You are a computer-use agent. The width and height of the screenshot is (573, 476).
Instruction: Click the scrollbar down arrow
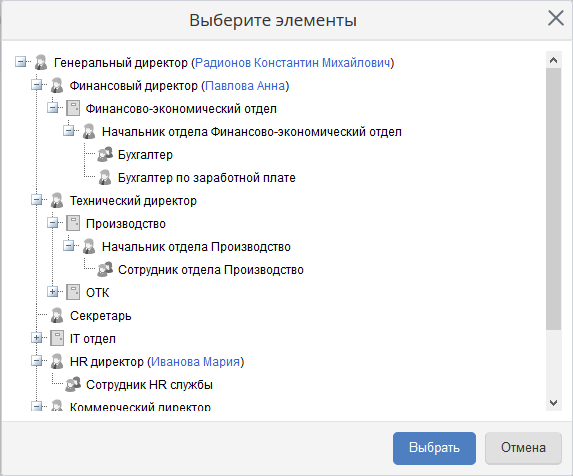[553, 403]
